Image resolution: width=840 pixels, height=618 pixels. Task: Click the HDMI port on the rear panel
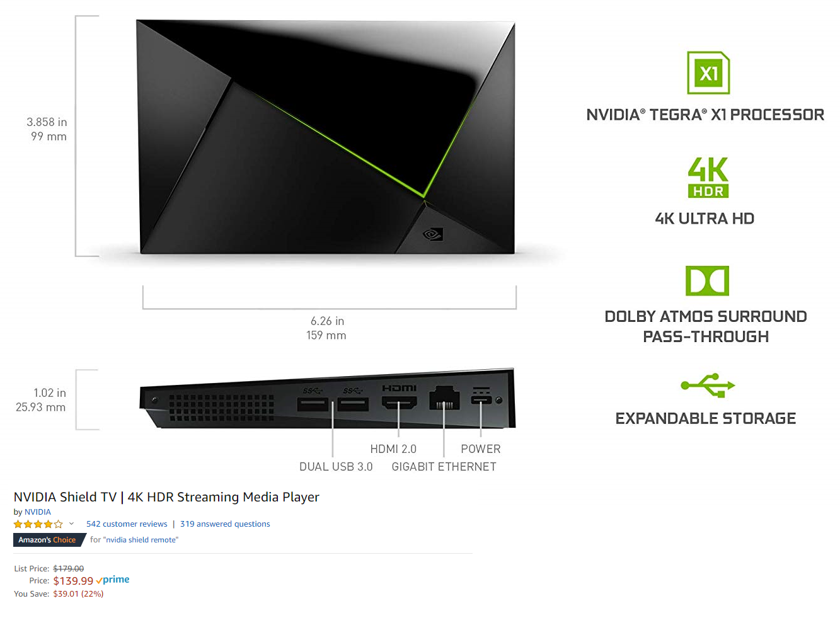coord(399,403)
